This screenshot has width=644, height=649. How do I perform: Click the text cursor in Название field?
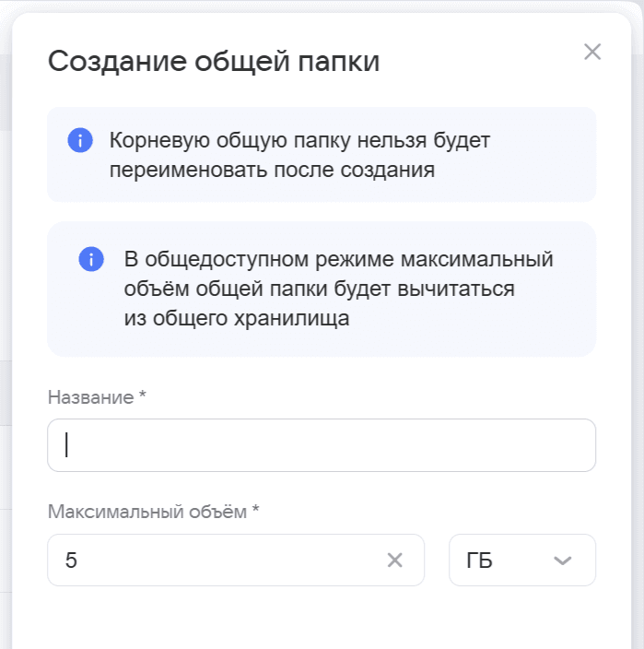[x=66, y=445]
